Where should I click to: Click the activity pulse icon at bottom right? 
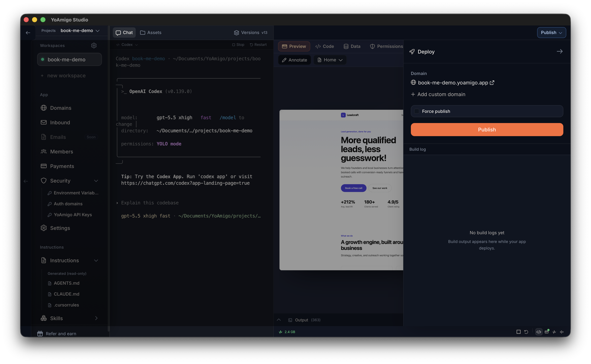[x=554, y=332]
